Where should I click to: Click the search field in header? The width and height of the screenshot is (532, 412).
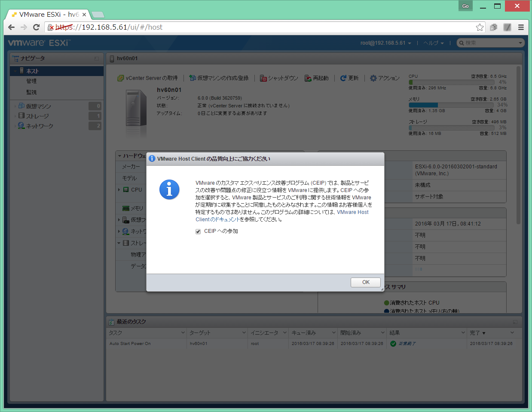pos(490,43)
